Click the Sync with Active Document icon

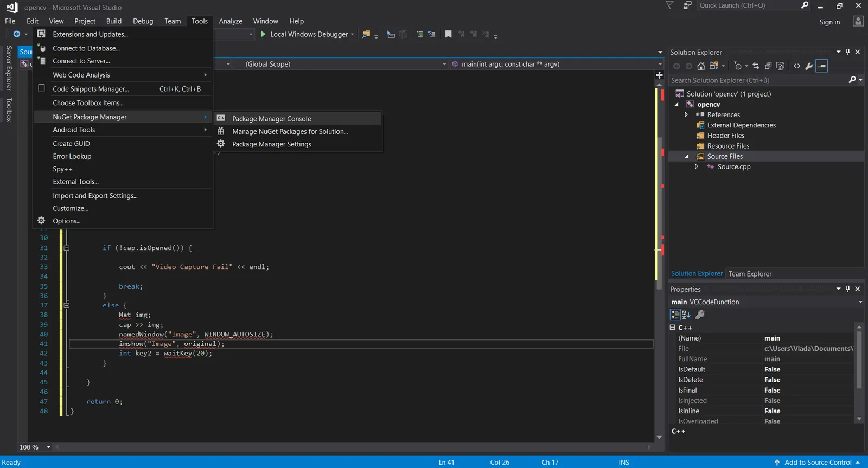click(756, 66)
